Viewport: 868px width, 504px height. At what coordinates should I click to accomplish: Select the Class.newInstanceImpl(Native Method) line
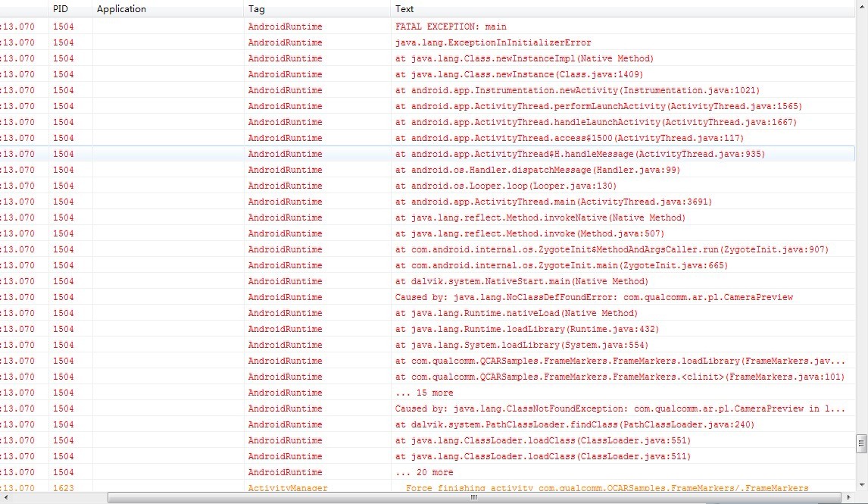(427, 58)
